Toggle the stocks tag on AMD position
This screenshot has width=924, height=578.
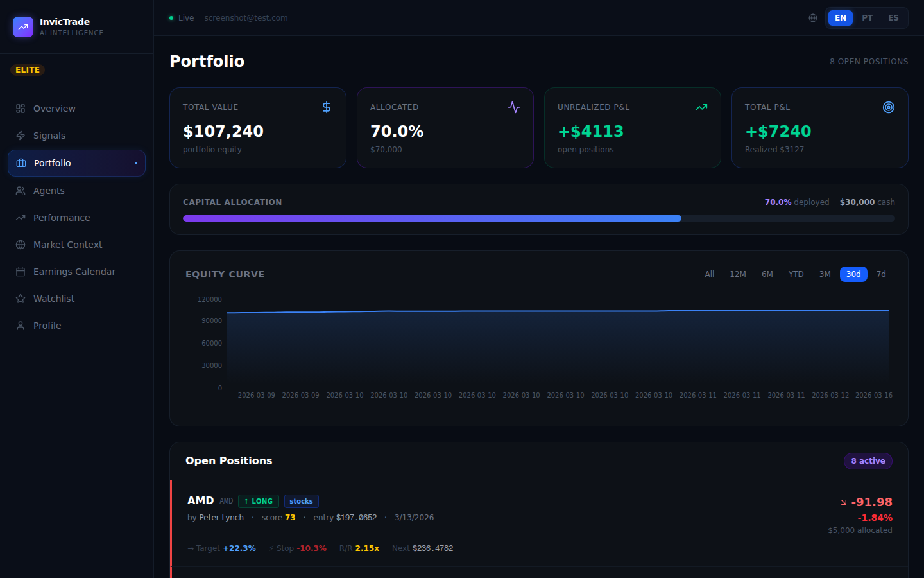pyautogui.click(x=301, y=501)
